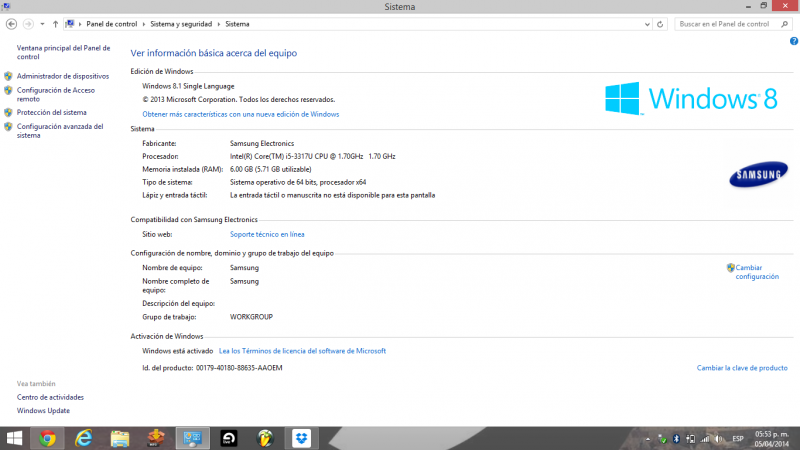Click 'Samsung Electronics' manufacturer value
Screen dimensions: 800x450
coord(262,143)
